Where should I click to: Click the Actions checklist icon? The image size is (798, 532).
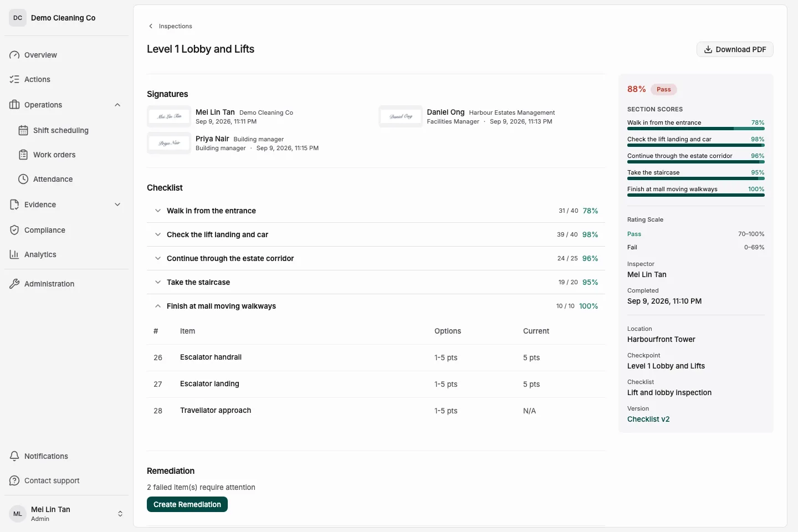tap(14, 79)
